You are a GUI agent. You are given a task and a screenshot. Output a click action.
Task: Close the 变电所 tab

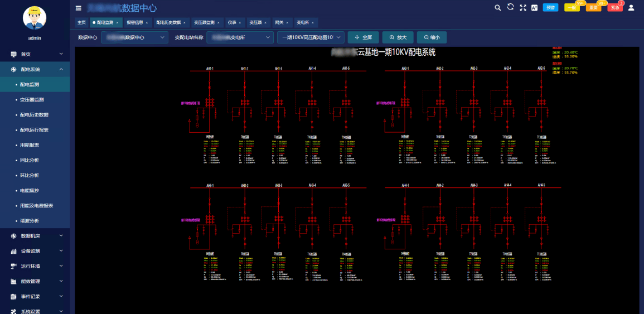pos(313,23)
